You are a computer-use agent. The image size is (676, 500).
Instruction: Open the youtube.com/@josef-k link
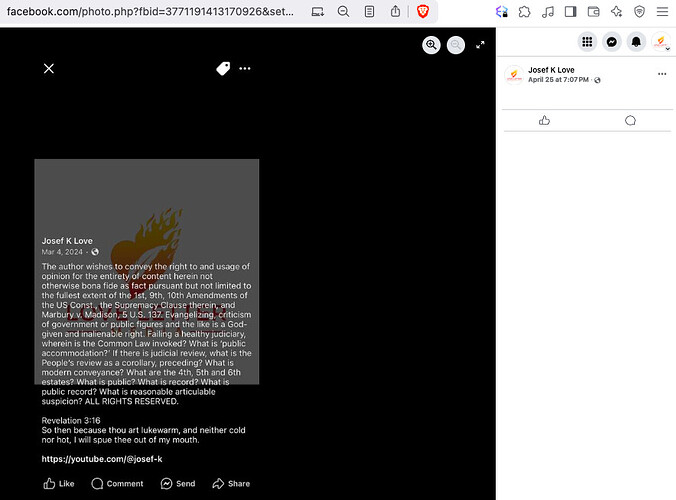click(102, 459)
